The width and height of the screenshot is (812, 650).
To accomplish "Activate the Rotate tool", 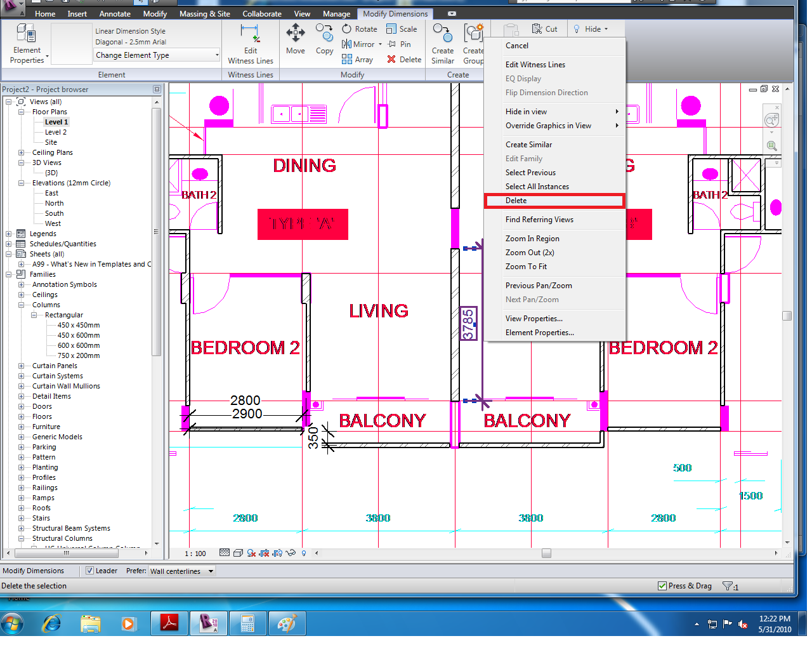I will (360, 29).
